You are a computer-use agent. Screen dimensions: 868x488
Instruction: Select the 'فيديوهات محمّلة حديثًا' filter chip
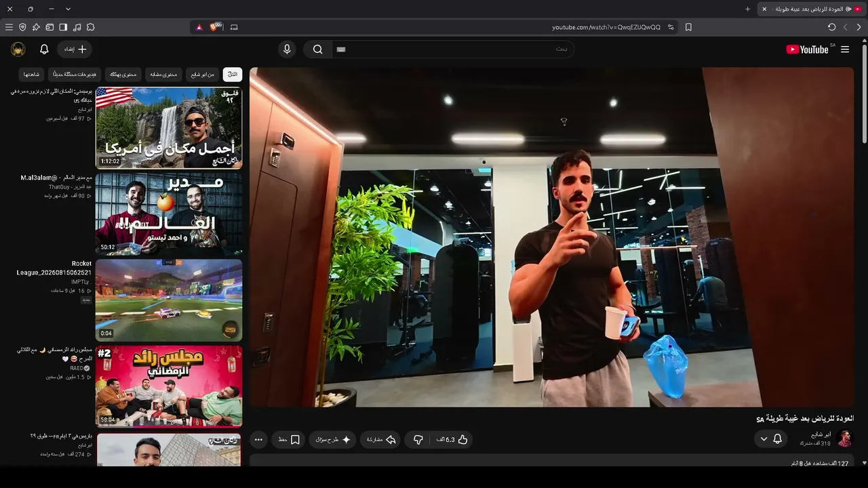pos(75,74)
